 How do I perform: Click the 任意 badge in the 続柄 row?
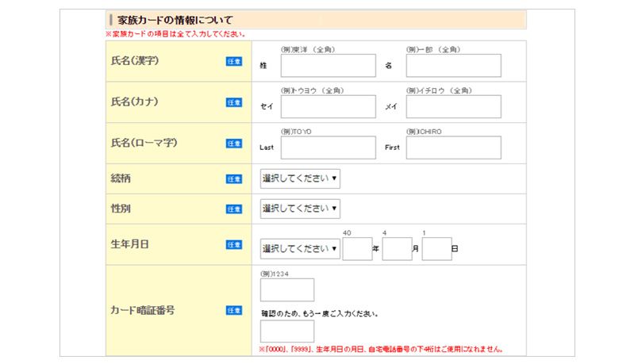(234, 179)
